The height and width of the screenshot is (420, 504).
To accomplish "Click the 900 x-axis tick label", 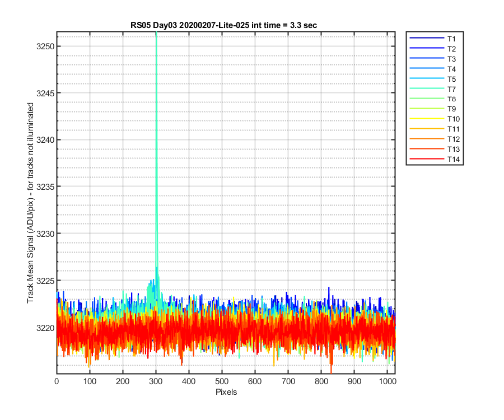I will pos(354,381).
